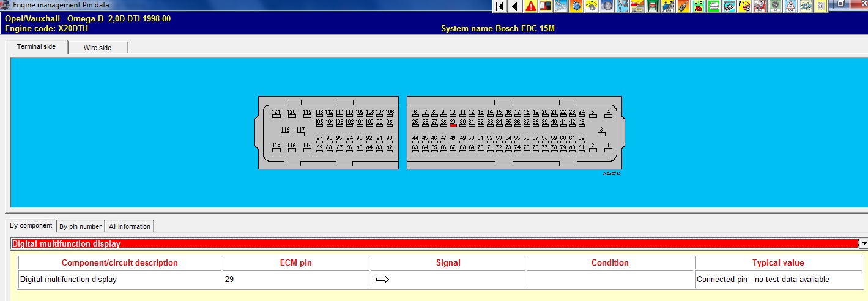Click Connected pin - no test data available
Image resolution: width=868 pixels, height=301 pixels.
[763, 280]
